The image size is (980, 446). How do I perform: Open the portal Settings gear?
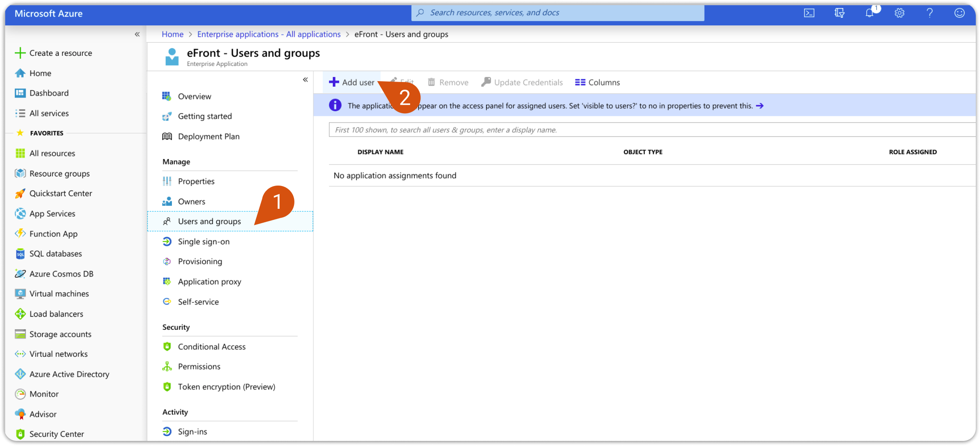click(899, 13)
